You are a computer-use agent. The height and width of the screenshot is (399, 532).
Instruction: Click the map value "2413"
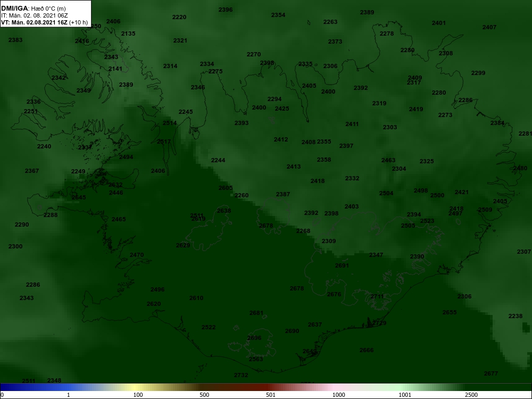(294, 167)
